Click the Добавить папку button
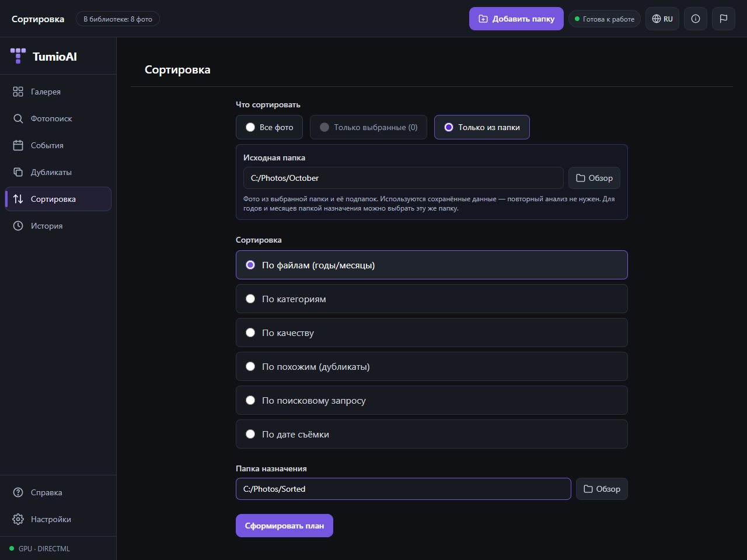Viewport: 747px width, 560px height. pos(516,19)
